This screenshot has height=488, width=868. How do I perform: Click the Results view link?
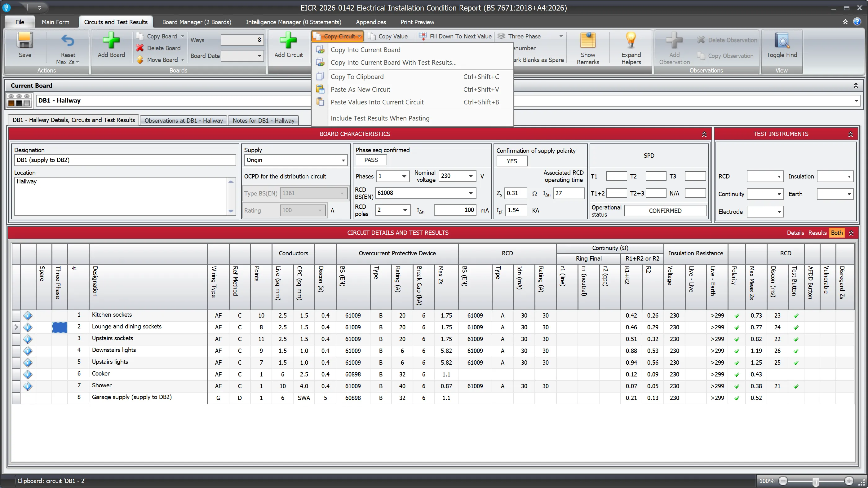pyautogui.click(x=817, y=233)
